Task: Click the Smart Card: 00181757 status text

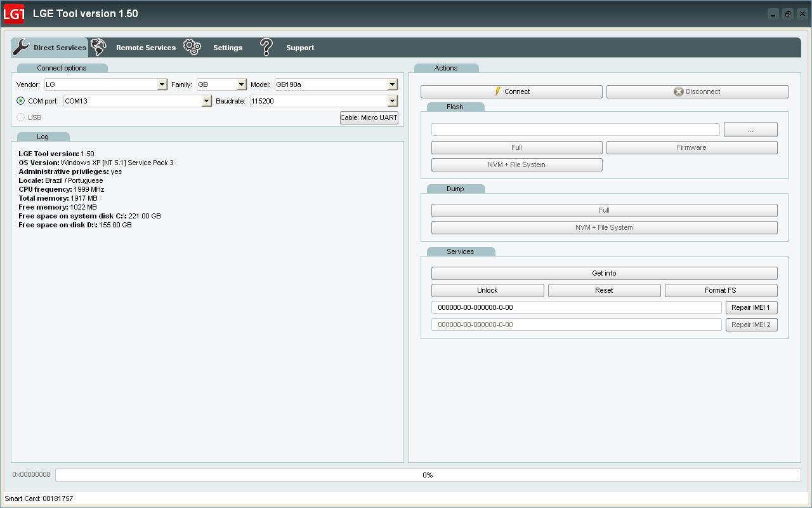Action: [39, 498]
